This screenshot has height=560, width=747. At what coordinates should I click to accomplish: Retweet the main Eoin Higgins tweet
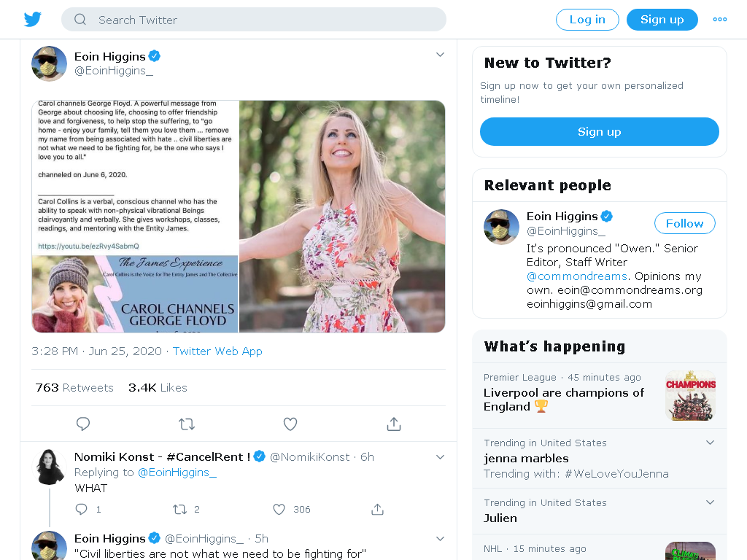[187, 424]
